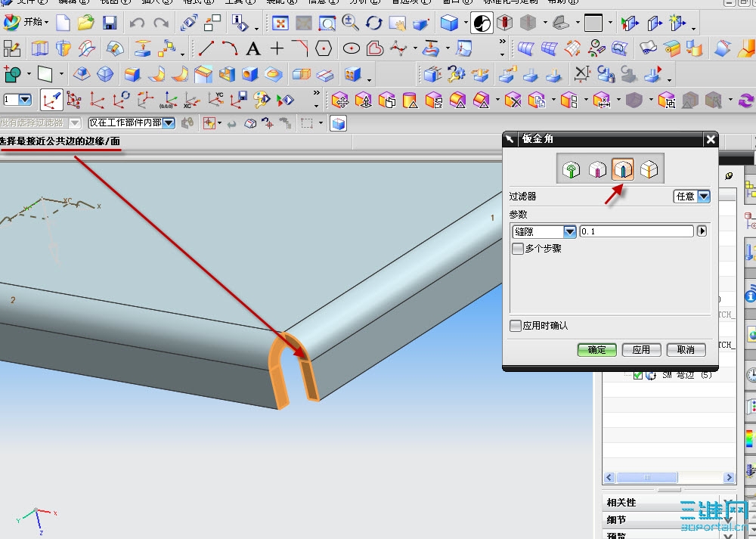Close the 钣金角 dialog
This screenshot has height=539, width=756.
click(x=711, y=139)
